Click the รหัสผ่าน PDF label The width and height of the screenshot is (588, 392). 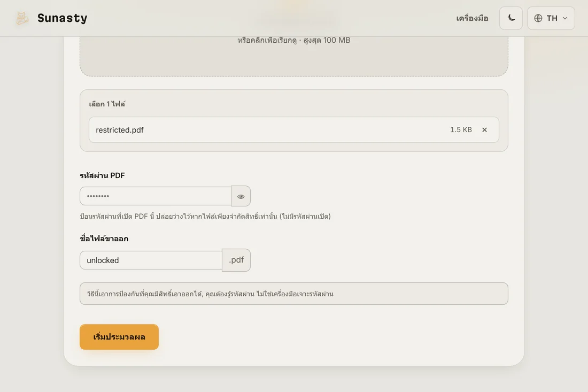click(103, 175)
